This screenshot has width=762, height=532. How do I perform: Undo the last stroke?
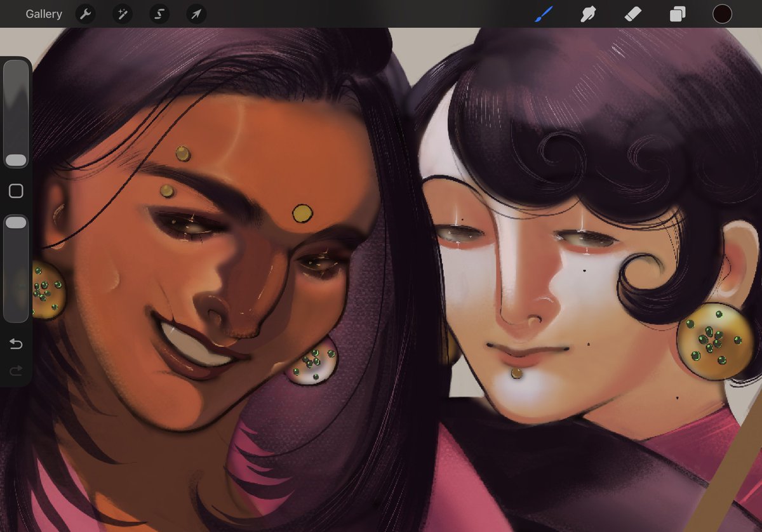16,344
